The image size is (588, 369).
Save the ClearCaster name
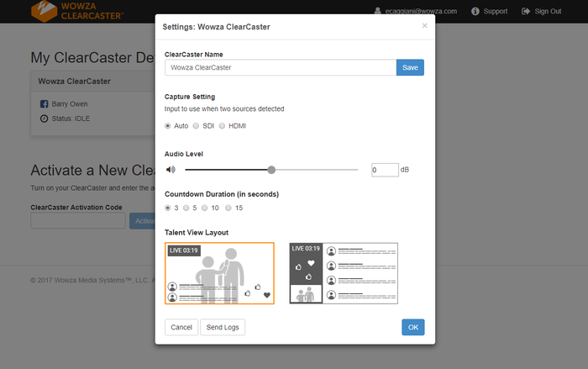[x=410, y=67]
